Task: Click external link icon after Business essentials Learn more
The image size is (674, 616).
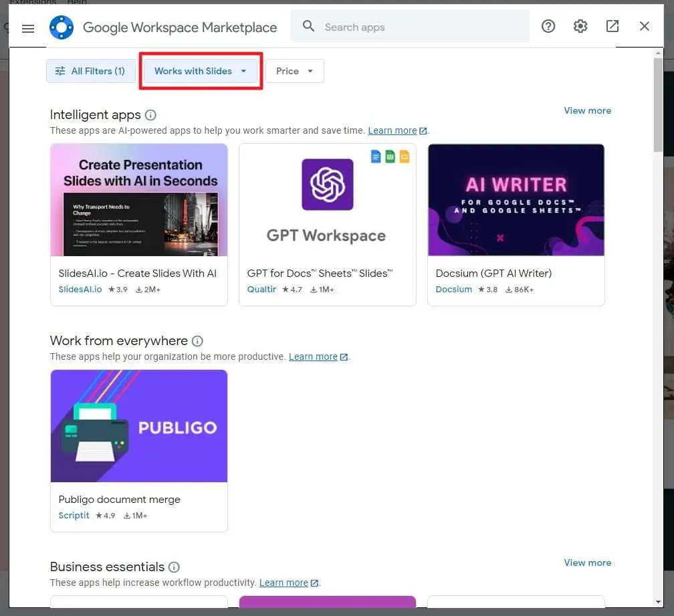Action: 315,583
